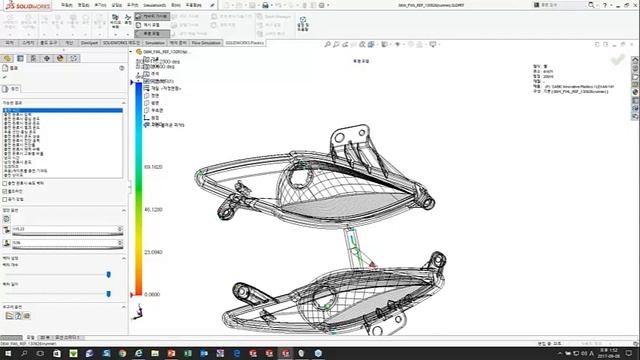Open the PropertyManager panel tab

pyautogui.click(x=20, y=58)
